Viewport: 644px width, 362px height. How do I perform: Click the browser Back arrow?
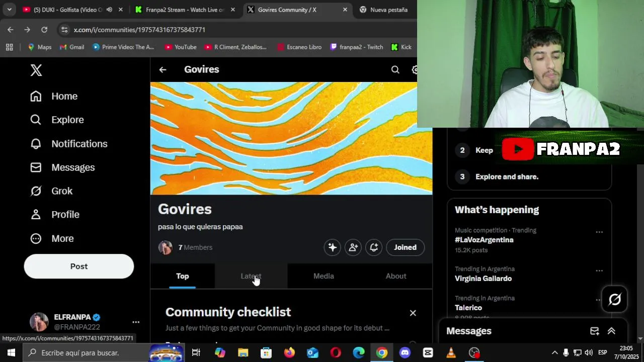click(11, 30)
